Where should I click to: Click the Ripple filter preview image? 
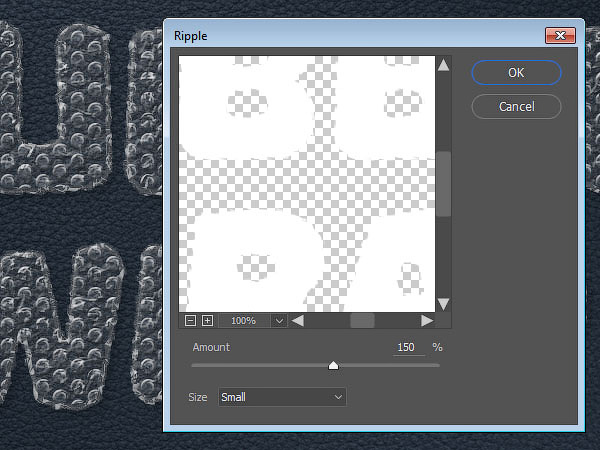(x=307, y=184)
